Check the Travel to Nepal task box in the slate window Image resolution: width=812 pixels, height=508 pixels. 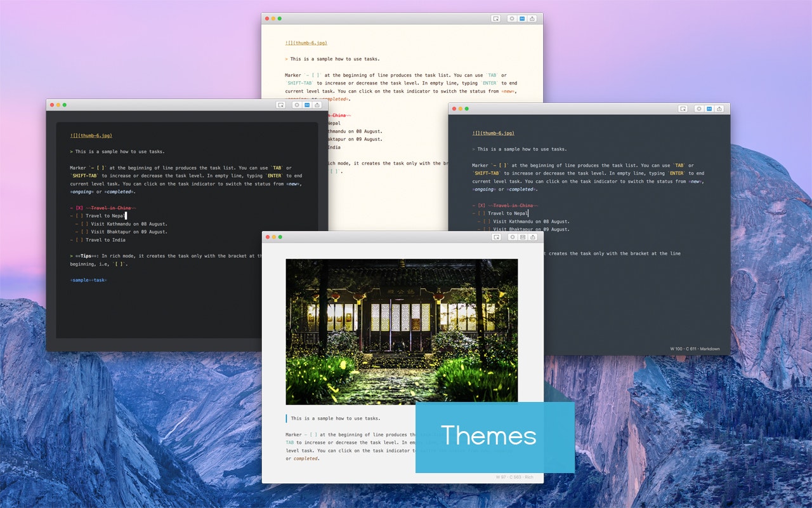(x=481, y=213)
